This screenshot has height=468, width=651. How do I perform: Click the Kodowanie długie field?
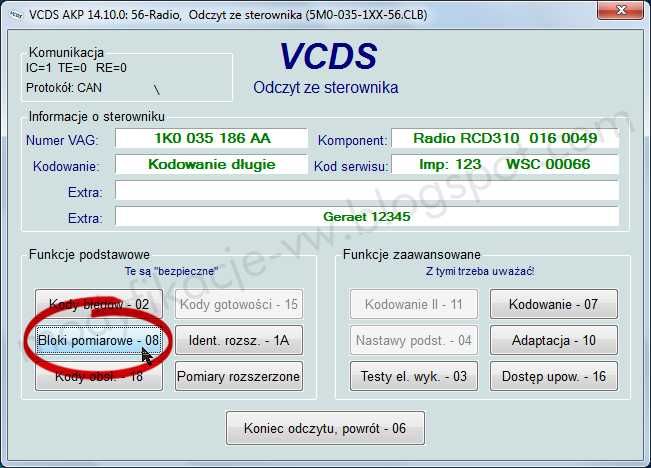(211, 164)
